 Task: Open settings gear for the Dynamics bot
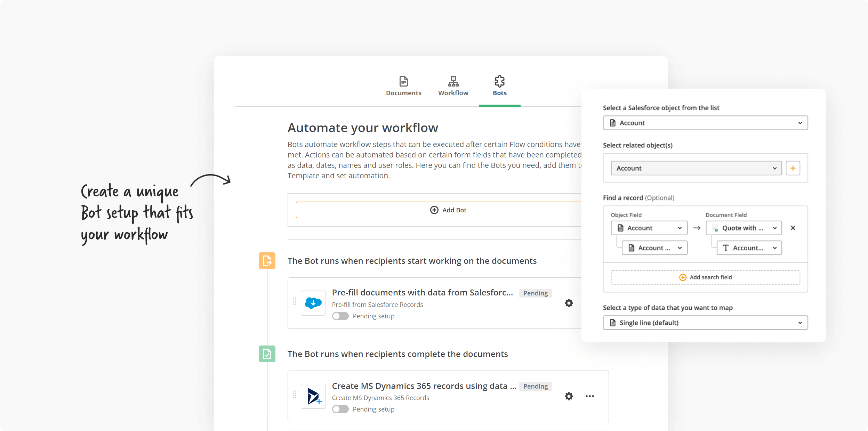(569, 396)
